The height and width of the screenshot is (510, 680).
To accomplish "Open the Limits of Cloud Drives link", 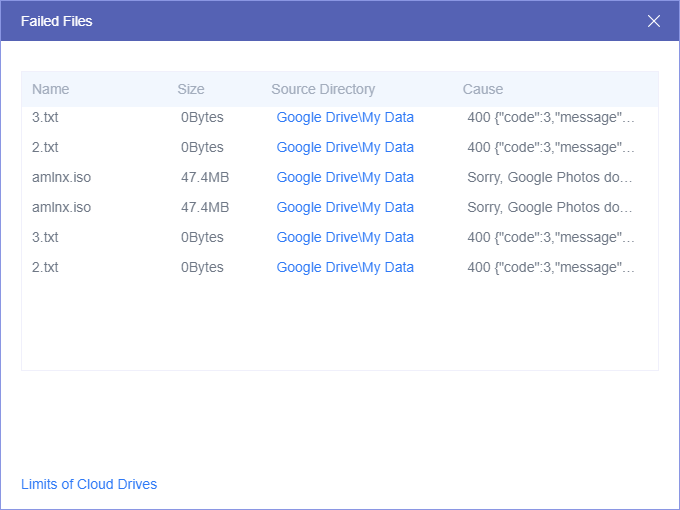I will click(x=89, y=484).
